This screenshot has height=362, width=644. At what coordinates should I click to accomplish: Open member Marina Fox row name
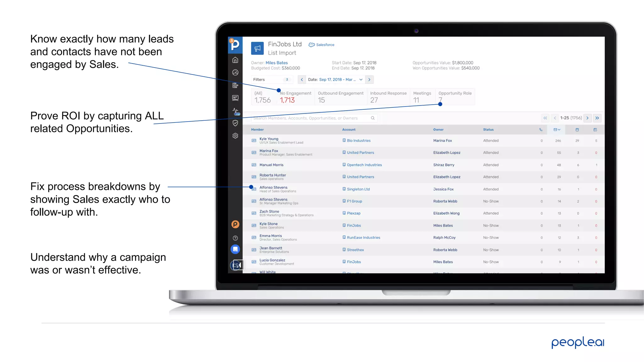click(x=269, y=151)
